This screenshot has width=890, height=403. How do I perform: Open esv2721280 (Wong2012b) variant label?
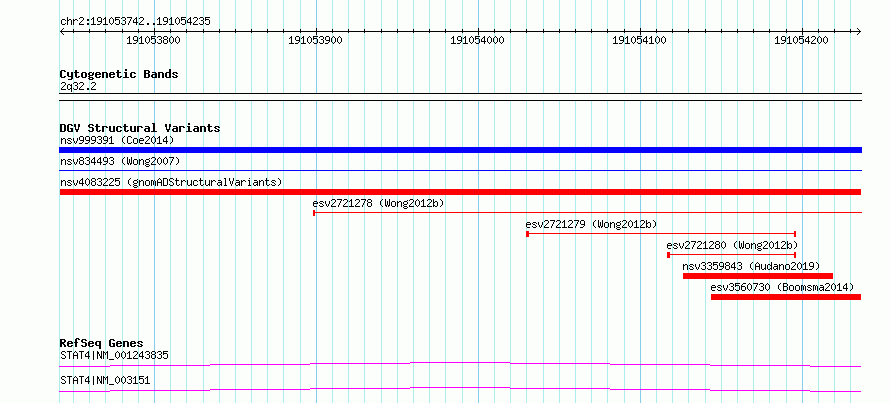[x=732, y=245]
